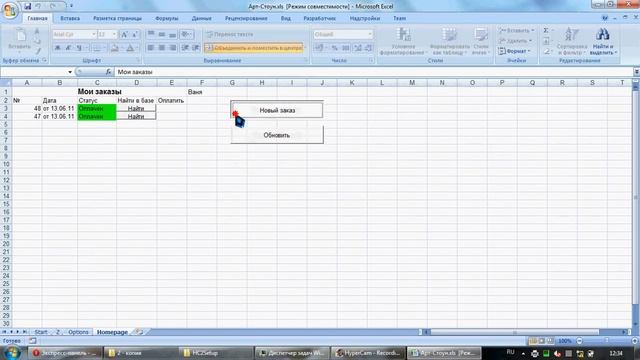
Task: Decrease font size with the small A icon
Action: tap(135, 34)
